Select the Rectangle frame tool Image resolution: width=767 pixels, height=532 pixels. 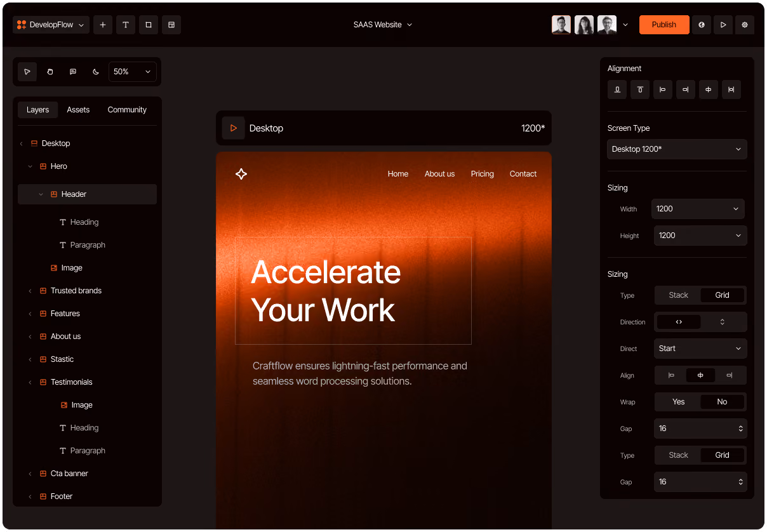pyautogui.click(x=149, y=25)
